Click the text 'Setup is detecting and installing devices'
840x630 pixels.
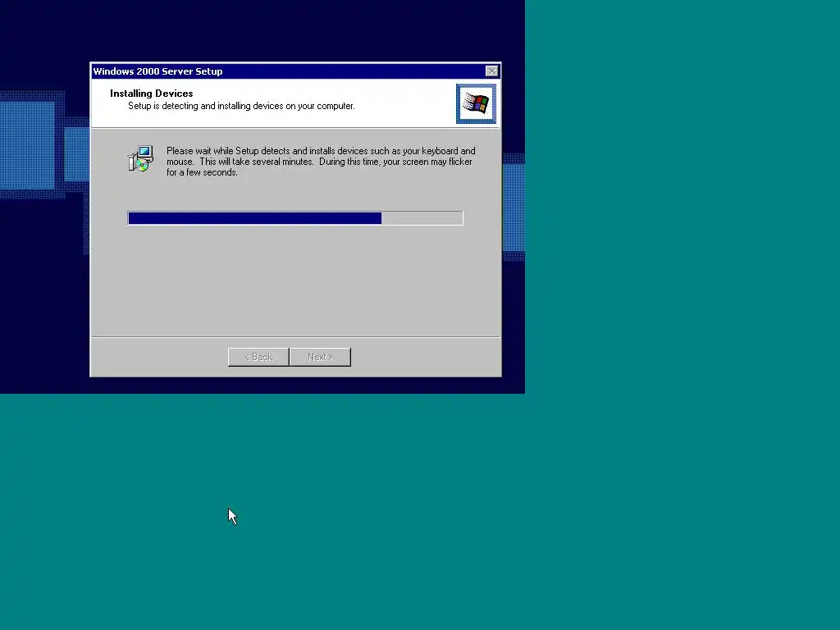click(205, 106)
